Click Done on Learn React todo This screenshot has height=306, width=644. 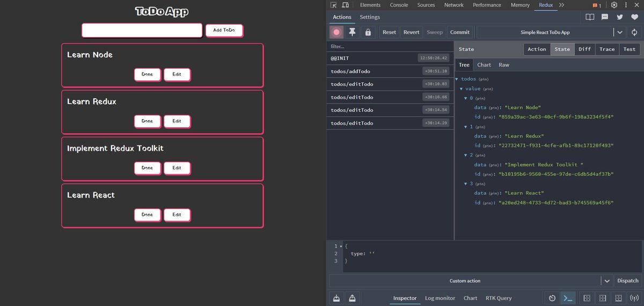coord(147,215)
